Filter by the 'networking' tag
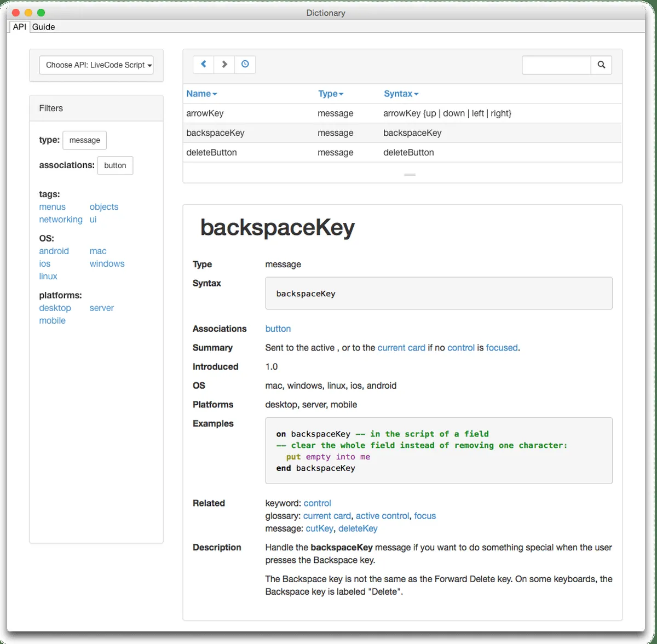657x644 pixels. (x=61, y=220)
